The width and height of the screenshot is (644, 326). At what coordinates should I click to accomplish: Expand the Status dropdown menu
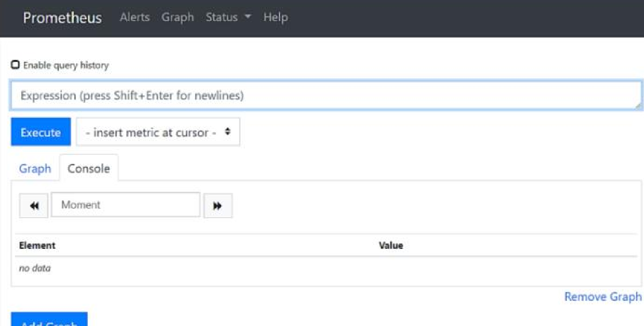228,17
